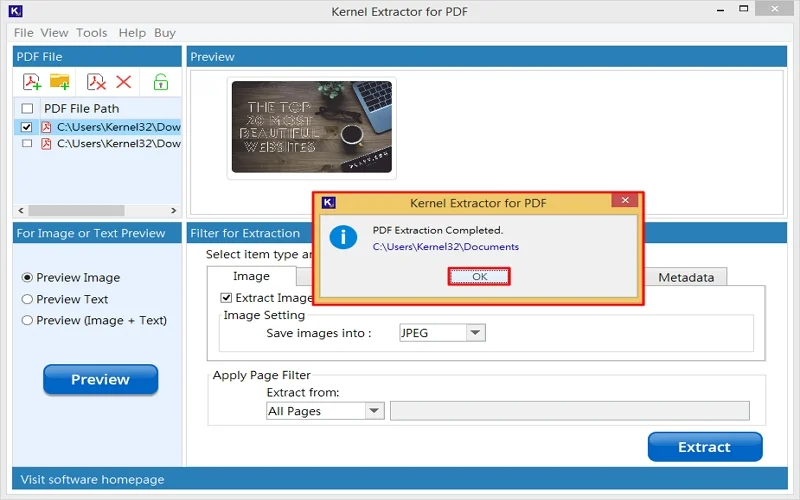Switch to the Metadata tab
Image resolution: width=800 pixels, height=500 pixels.
[x=686, y=277]
